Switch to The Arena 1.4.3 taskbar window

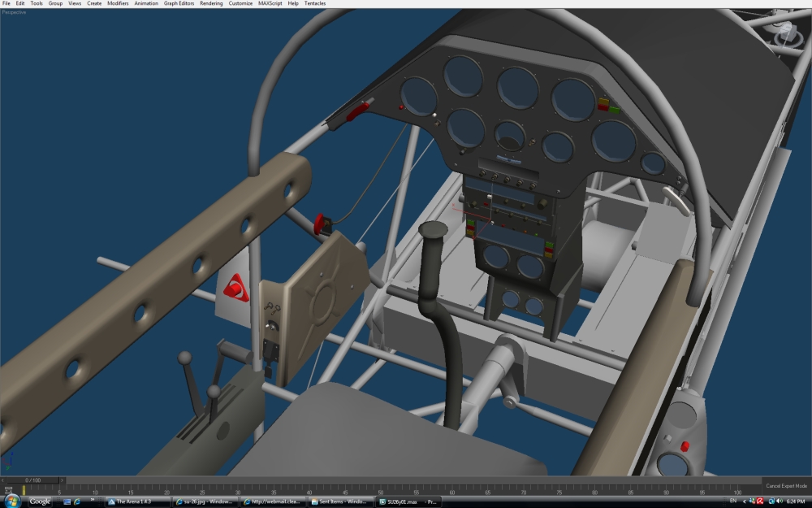138,501
